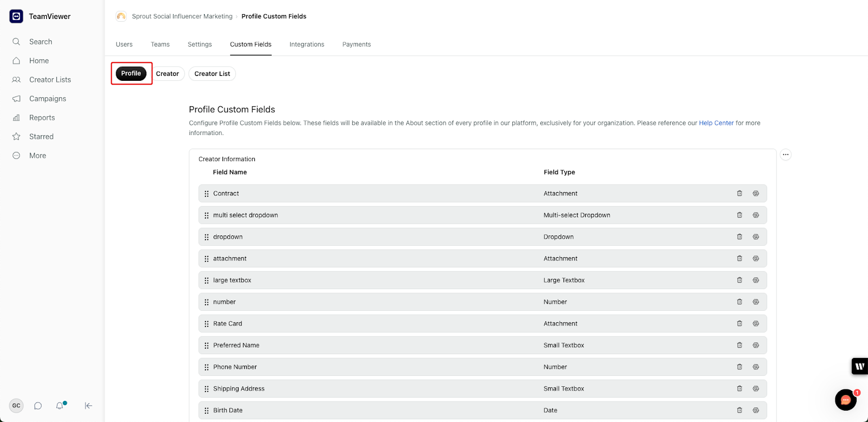Click the Contract row drag handle
This screenshot has height=422, width=868.
coord(207,194)
